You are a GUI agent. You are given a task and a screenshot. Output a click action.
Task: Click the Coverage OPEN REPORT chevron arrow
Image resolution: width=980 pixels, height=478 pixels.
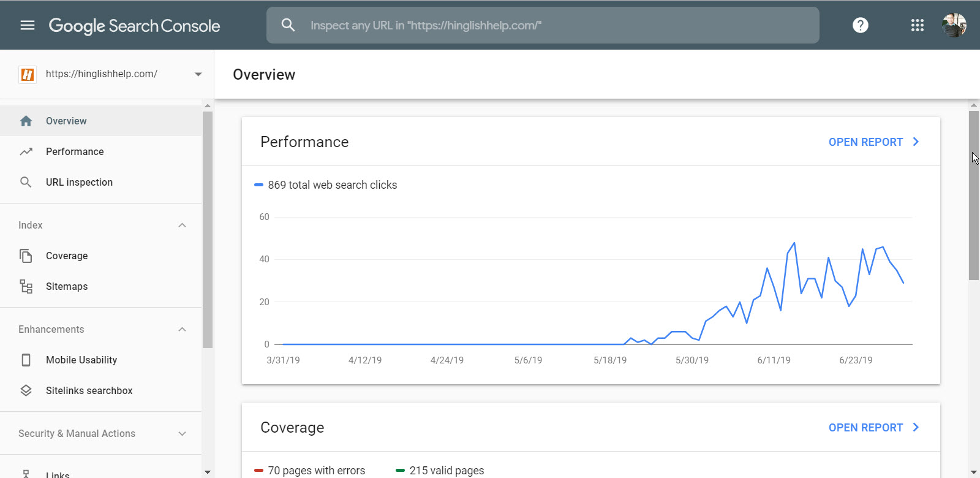(x=916, y=427)
